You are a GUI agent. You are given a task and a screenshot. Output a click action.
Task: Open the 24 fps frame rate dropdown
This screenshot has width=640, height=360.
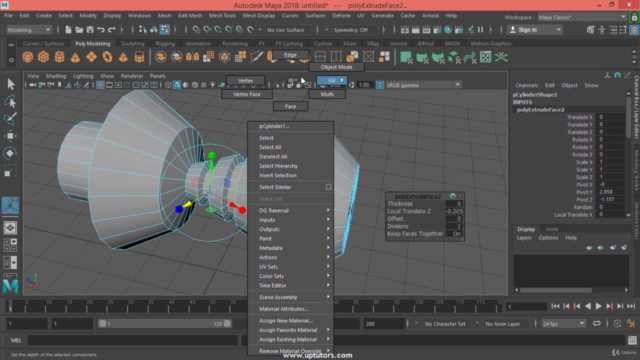564,324
